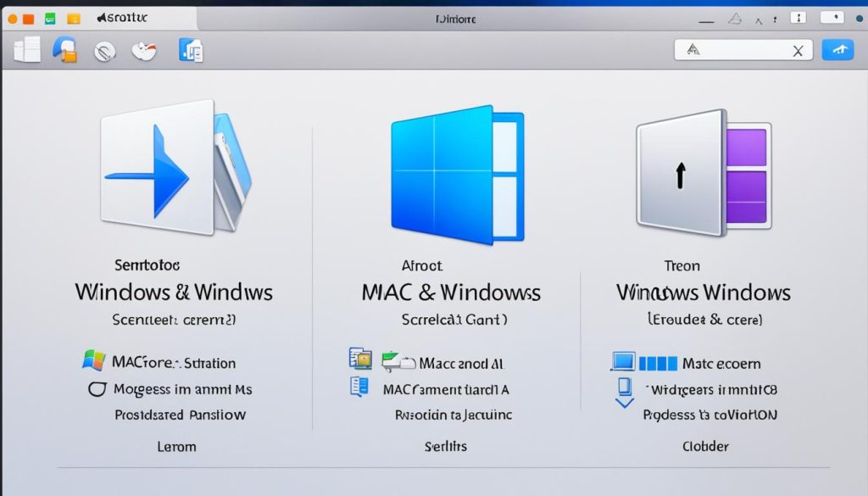Select the gray and purple panel large icon

click(704, 173)
